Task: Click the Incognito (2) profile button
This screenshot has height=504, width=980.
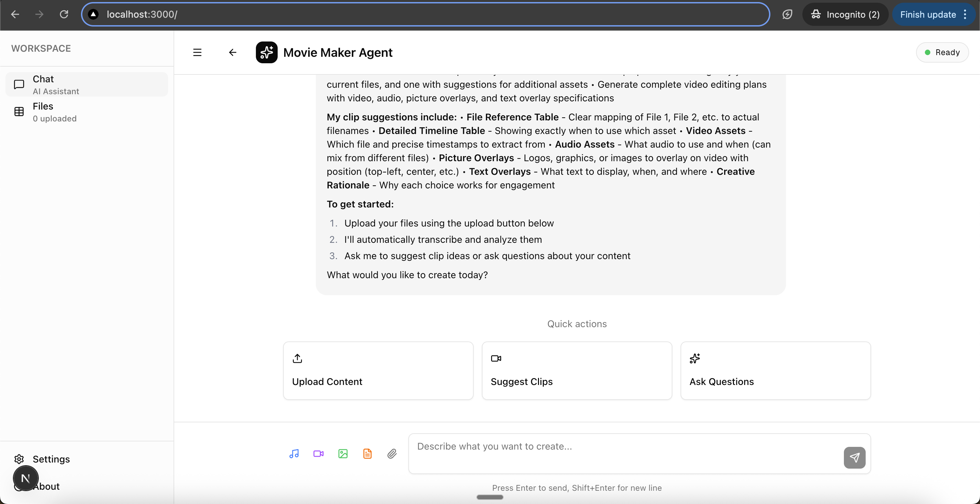Action: (x=845, y=14)
